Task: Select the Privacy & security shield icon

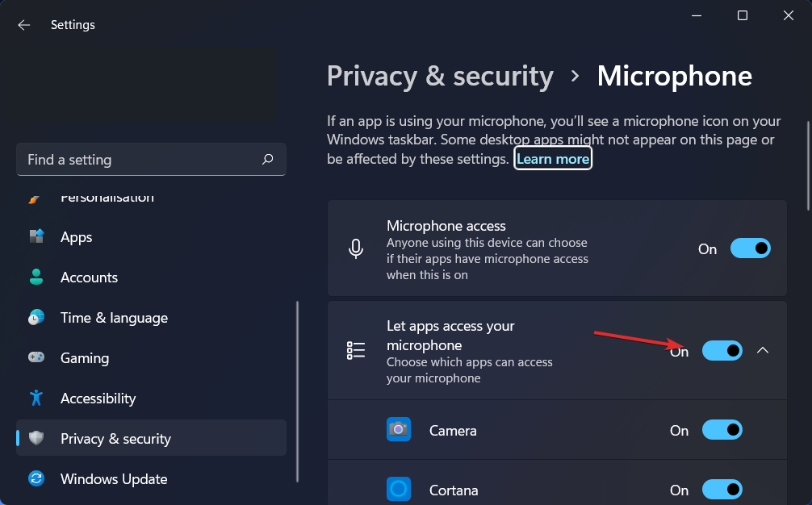Action: tap(36, 438)
